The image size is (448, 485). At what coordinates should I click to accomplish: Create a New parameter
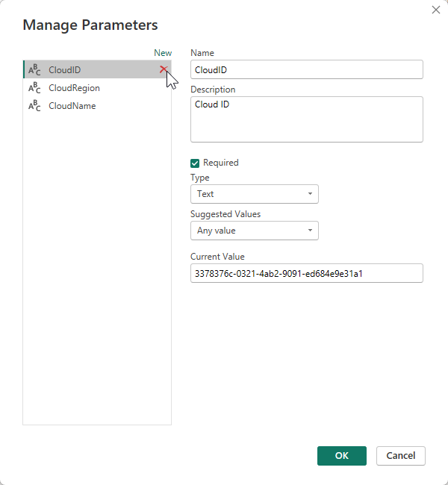pos(163,53)
